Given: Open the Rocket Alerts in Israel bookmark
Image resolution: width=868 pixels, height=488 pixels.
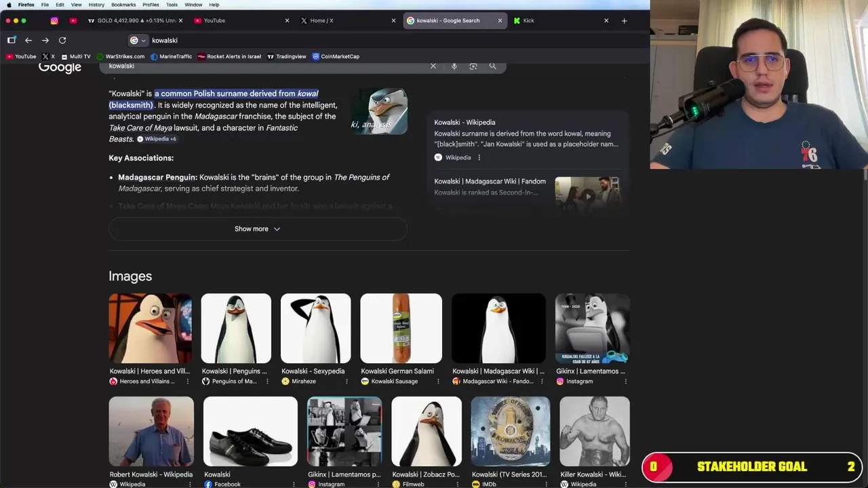Looking at the screenshot, I should (229, 56).
